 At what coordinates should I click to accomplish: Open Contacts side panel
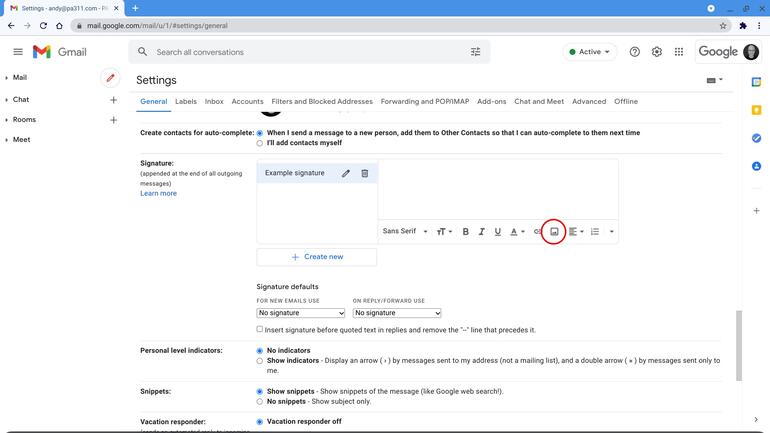(756, 166)
